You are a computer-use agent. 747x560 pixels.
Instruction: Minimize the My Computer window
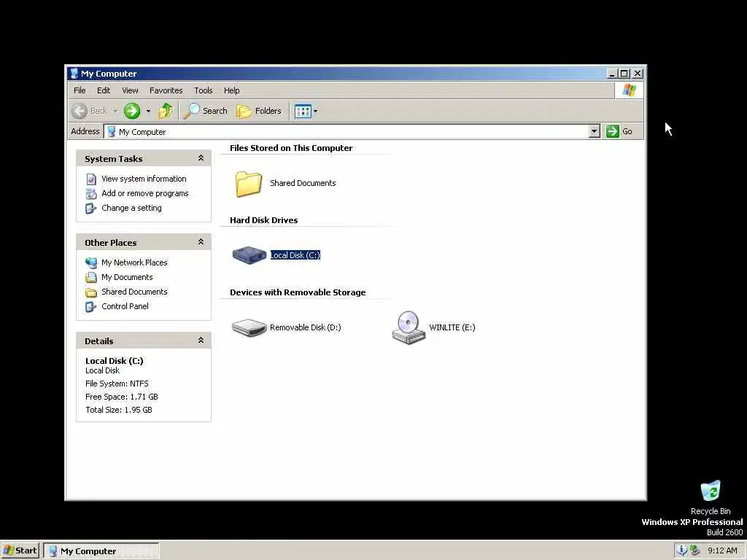613,74
